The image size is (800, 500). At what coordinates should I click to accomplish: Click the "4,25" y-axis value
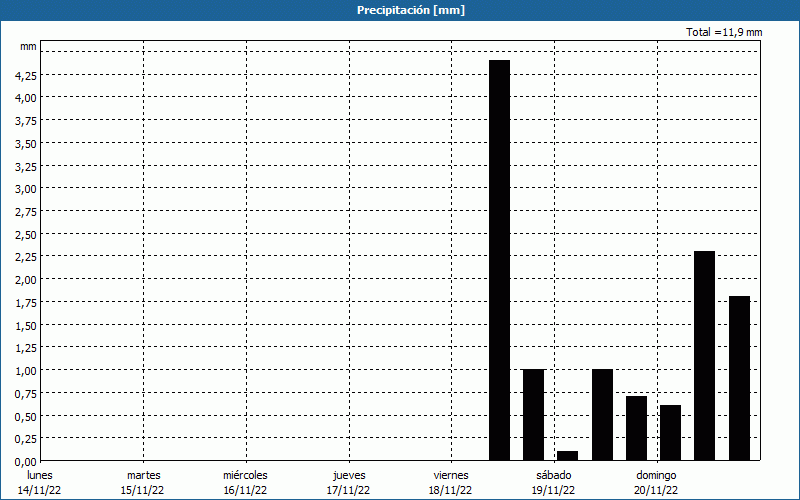(x=26, y=76)
